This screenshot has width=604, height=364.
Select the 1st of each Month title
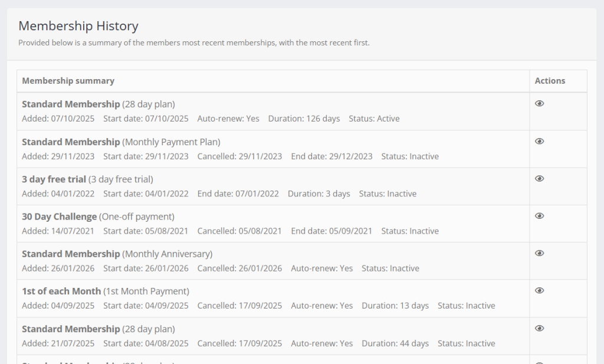[x=61, y=291]
